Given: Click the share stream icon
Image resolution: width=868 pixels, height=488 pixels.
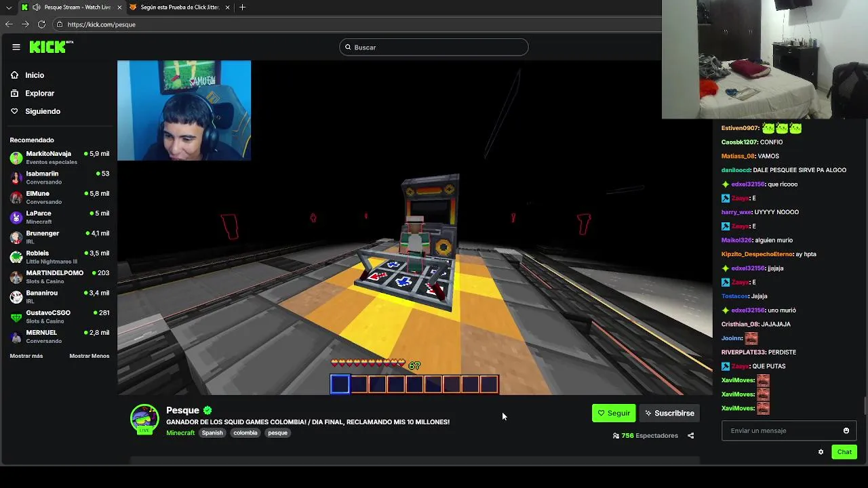Looking at the screenshot, I should click(690, 436).
